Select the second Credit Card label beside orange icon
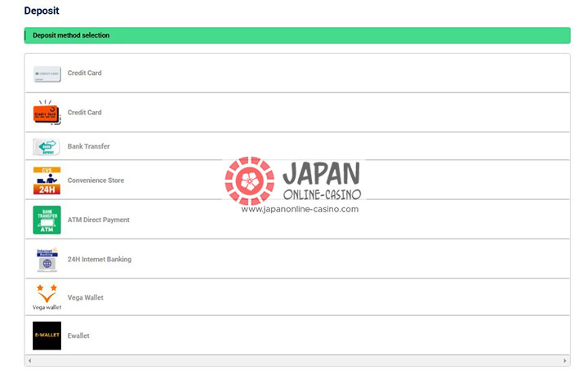The image size is (588, 374). click(x=84, y=112)
